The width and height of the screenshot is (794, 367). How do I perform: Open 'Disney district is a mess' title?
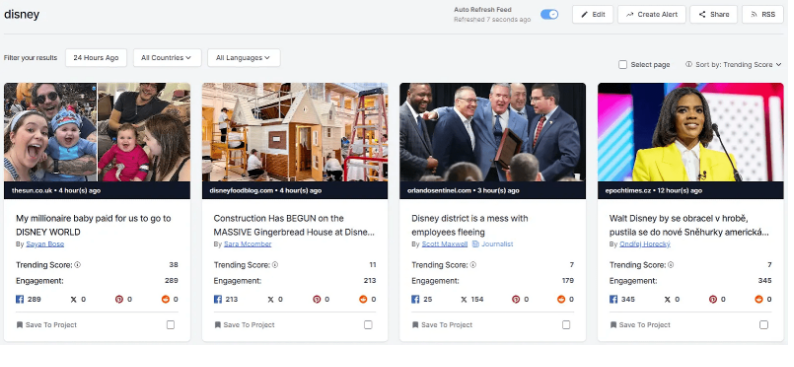469,225
